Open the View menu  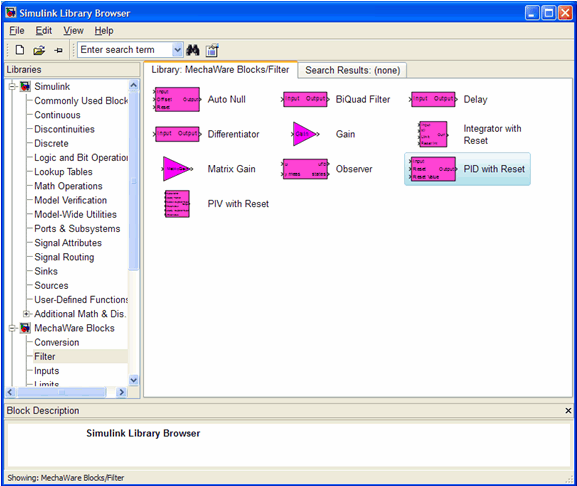tap(73, 31)
